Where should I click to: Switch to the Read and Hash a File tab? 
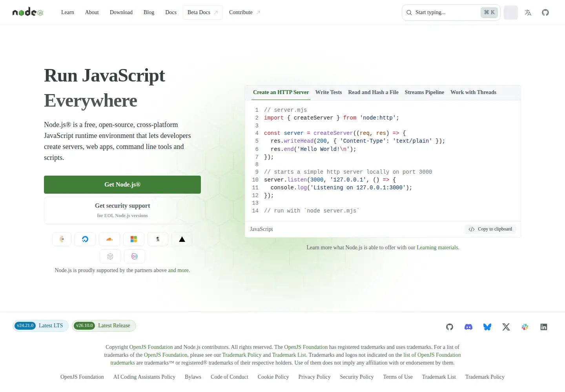coord(374,93)
